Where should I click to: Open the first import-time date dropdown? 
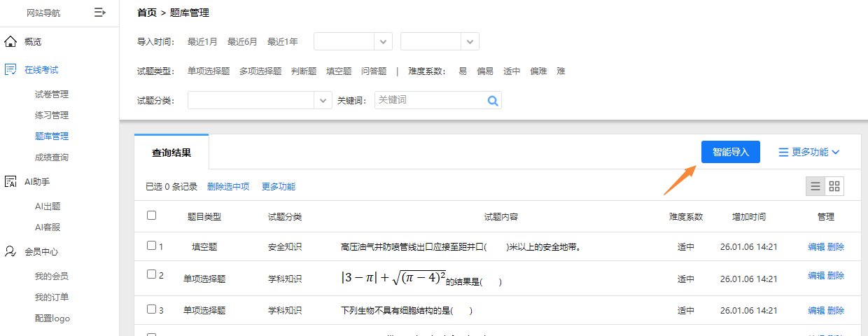coord(353,41)
